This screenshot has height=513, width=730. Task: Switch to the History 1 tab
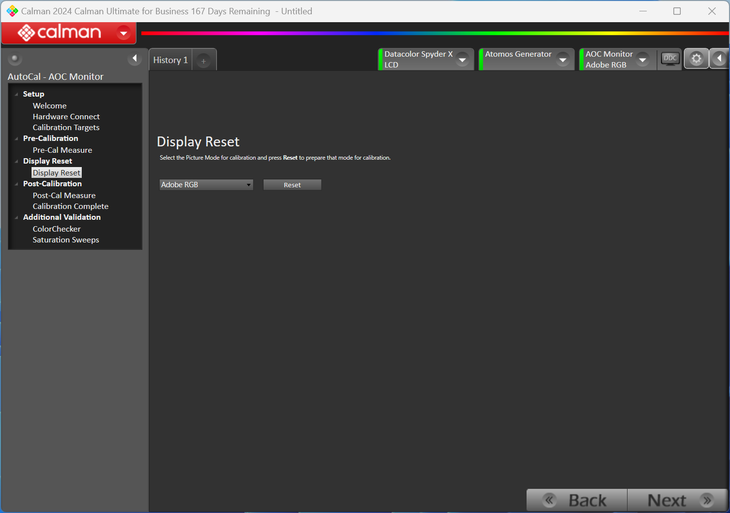tap(170, 60)
